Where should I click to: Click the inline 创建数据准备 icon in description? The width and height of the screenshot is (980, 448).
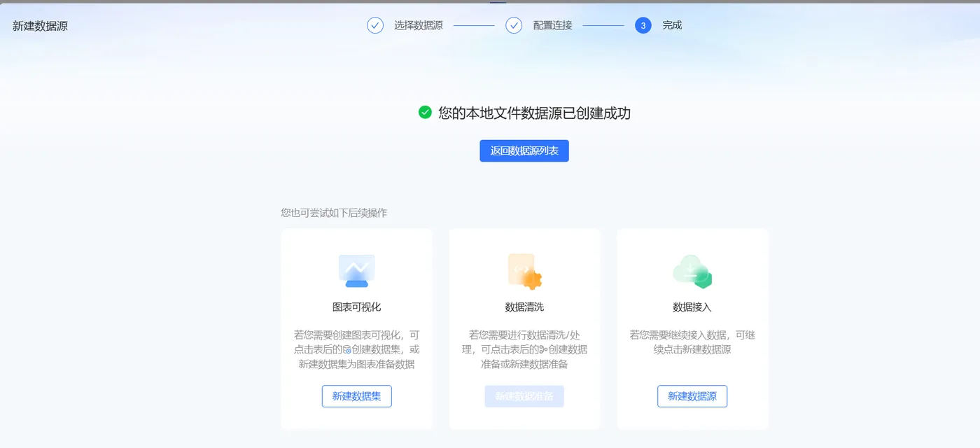543,349
